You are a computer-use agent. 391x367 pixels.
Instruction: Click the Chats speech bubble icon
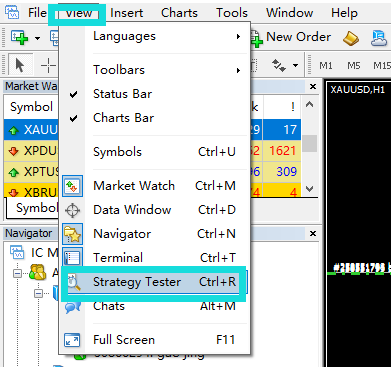pyautogui.click(x=72, y=307)
